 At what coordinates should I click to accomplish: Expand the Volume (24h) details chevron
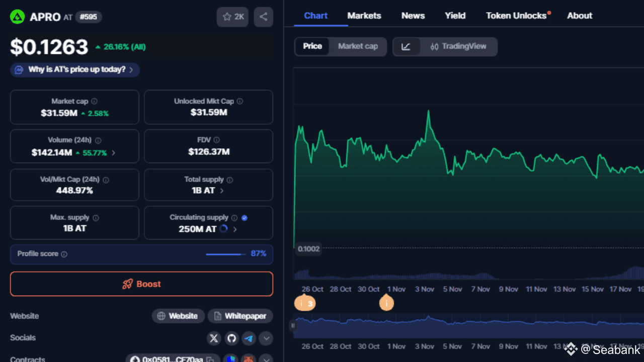pyautogui.click(x=113, y=153)
